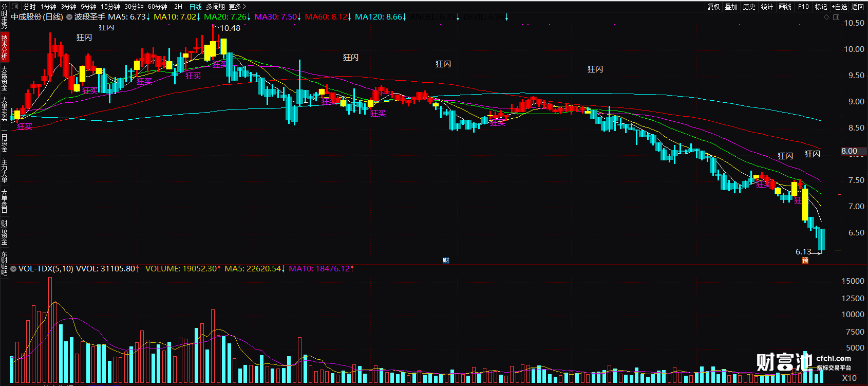Select the 1分钟 period

click(48, 7)
